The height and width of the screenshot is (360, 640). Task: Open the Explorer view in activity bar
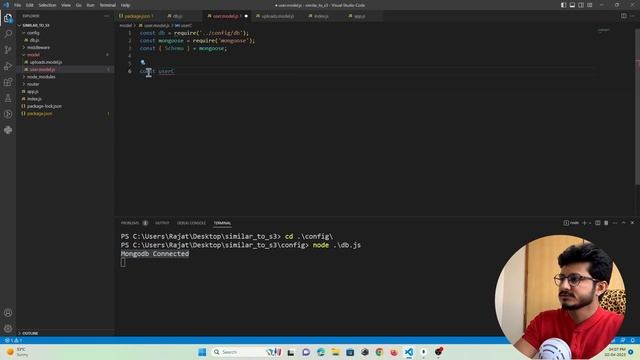pyautogui.click(x=8, y=18)
